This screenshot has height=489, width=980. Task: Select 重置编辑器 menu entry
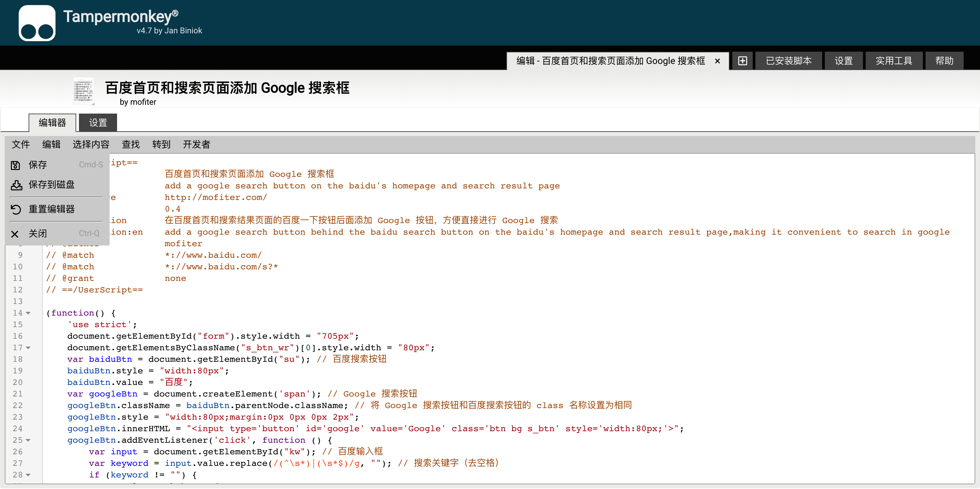(x=57, y=209)
